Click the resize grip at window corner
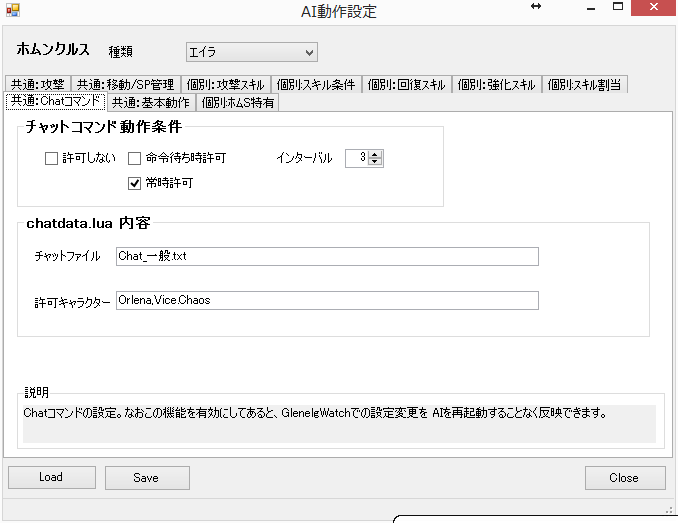Image resolution: width=678 pixels, height=523 pixels. coord(669,510)
